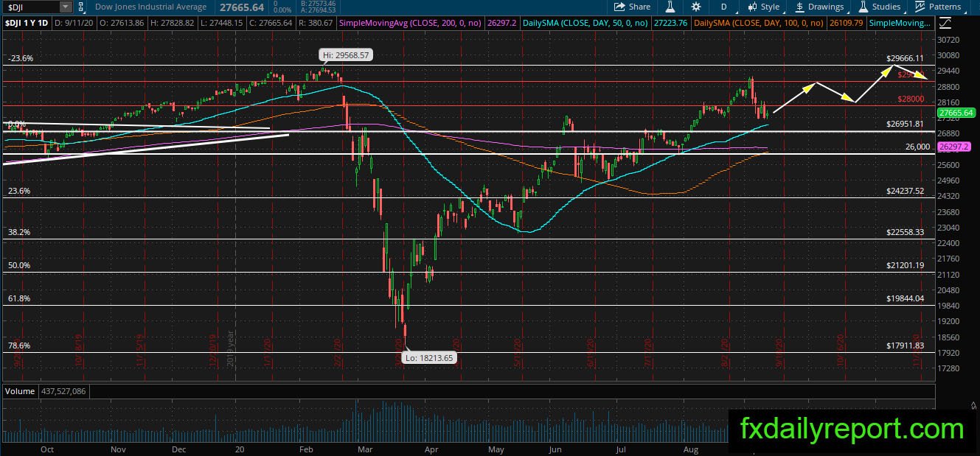Open the Style menu

click(763, 7)
